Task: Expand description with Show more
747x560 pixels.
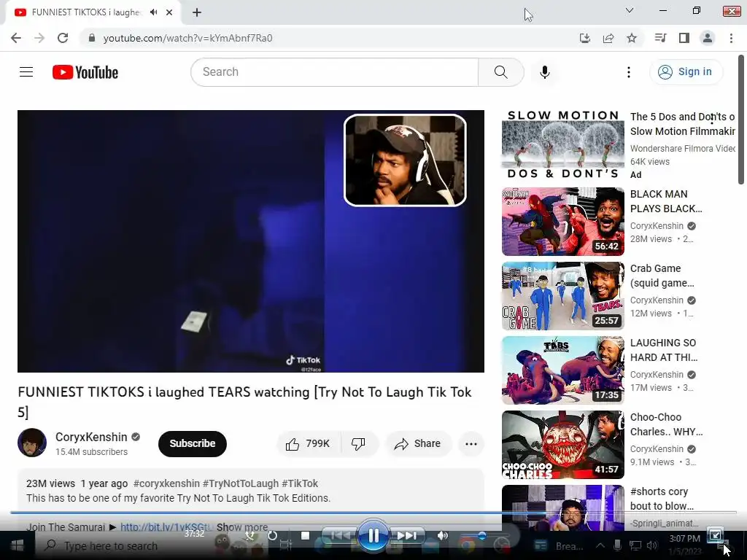Action: coord(242,527)
